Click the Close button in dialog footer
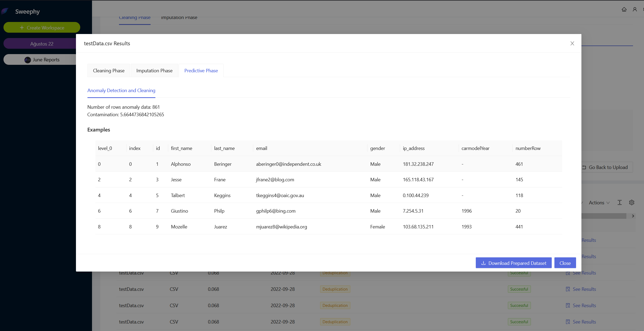The height and width of the screenshot is (331, 644). click(565, 263)
